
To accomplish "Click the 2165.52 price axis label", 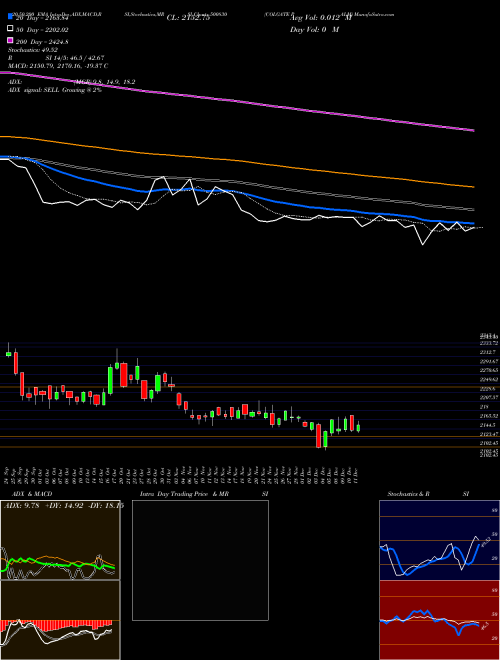I will pyautogui.click(x=489, y=416).
